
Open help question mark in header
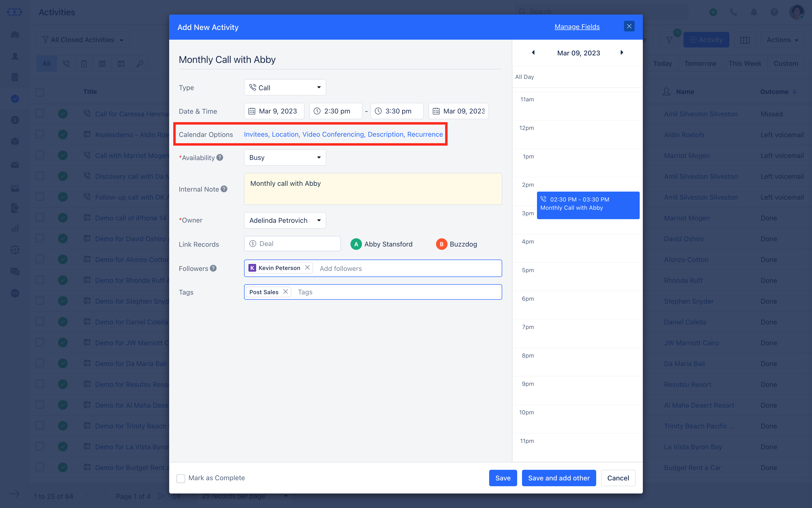coord(774,12)
